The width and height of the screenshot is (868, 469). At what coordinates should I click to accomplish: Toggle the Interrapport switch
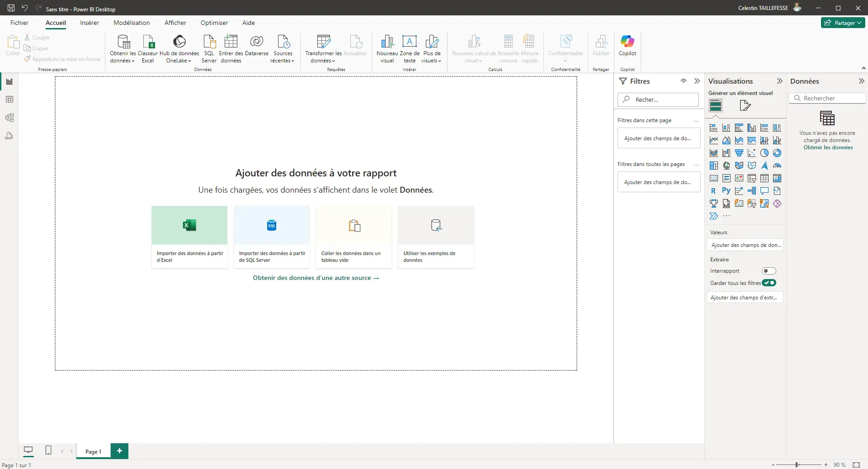[x=769, y=271]
